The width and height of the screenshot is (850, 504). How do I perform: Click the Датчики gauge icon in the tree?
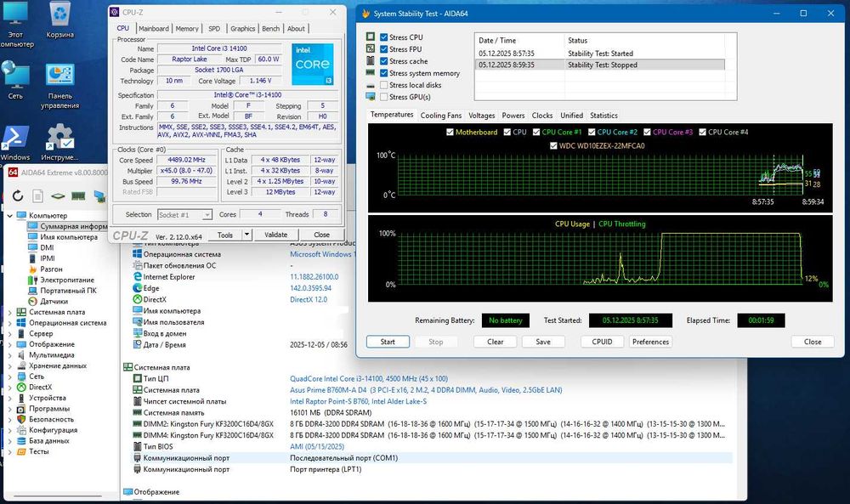(x=32, y=301)
